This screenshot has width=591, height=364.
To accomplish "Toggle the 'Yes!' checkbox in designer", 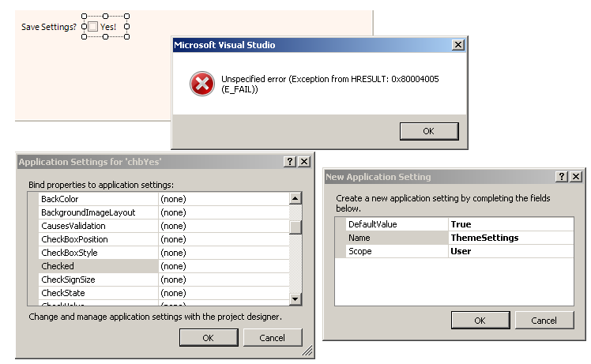I will [93, 27].
